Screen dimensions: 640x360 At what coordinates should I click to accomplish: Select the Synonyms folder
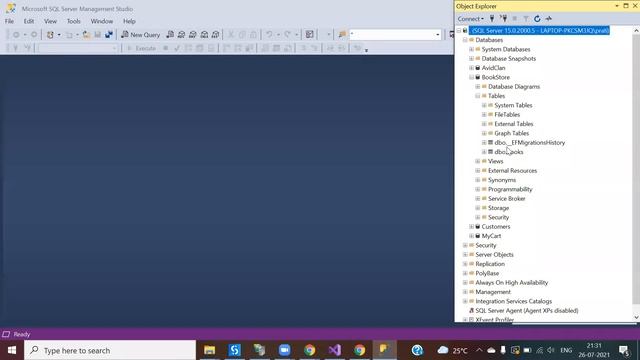[502, 180]
